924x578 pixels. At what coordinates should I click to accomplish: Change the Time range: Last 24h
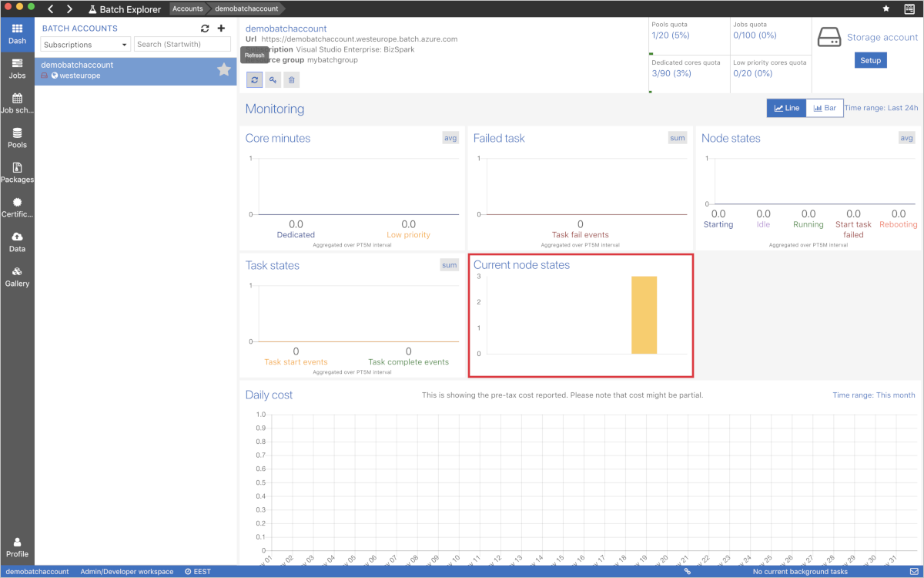pos(881,108)
